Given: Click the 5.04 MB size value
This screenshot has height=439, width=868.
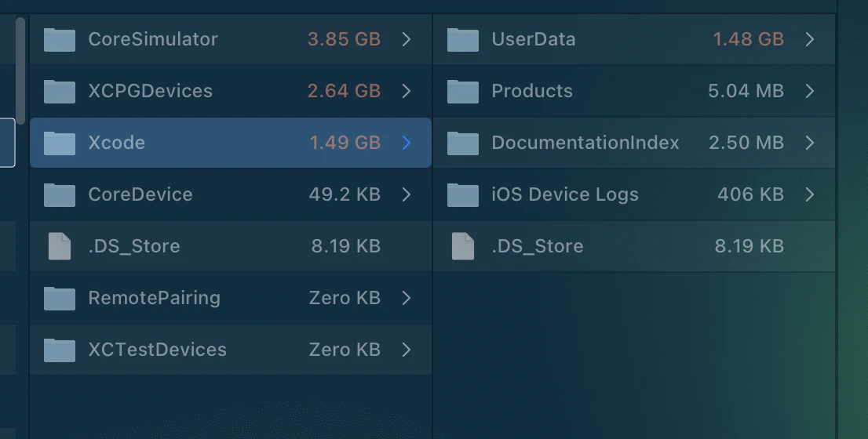Looking at the screenshot, I should (746, 91).
